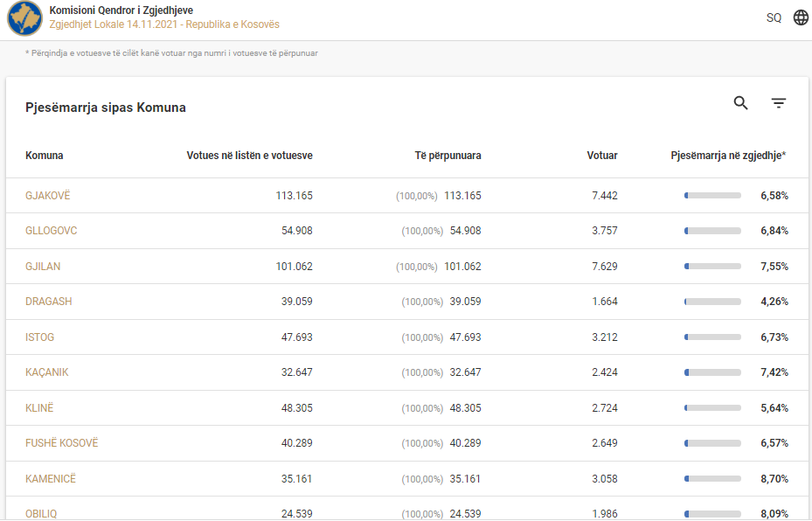Screen dimensions: 812x521
Task: Click the Kosovo election commission logo
Action: click(x=24, y=18)
